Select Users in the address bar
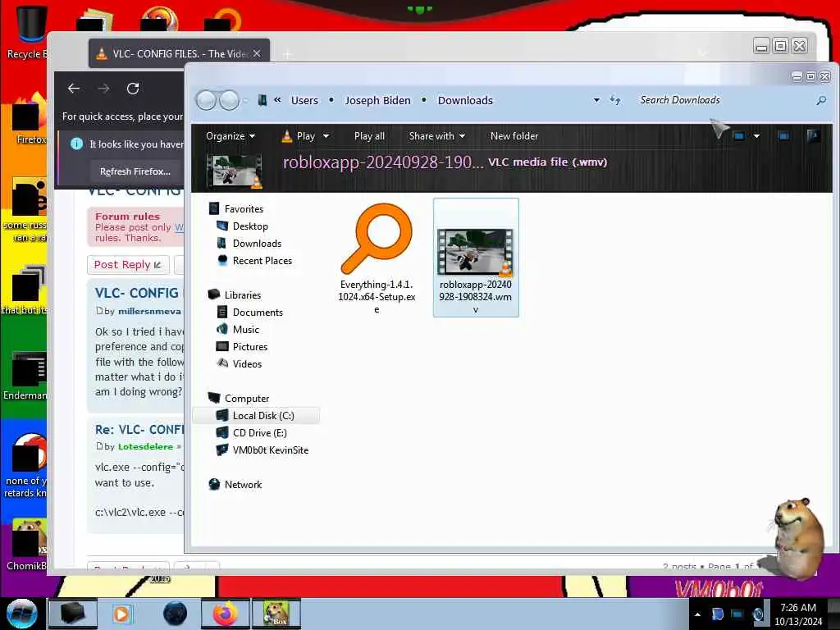Image resolution: width=840 pixels, height=630 pixels. click(x=304, y=100)
